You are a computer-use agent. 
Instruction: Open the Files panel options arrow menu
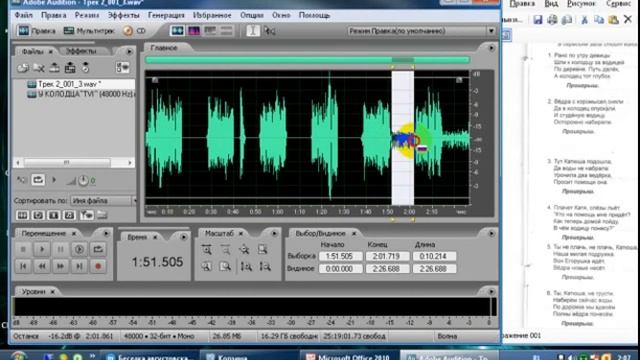[129, 51]
